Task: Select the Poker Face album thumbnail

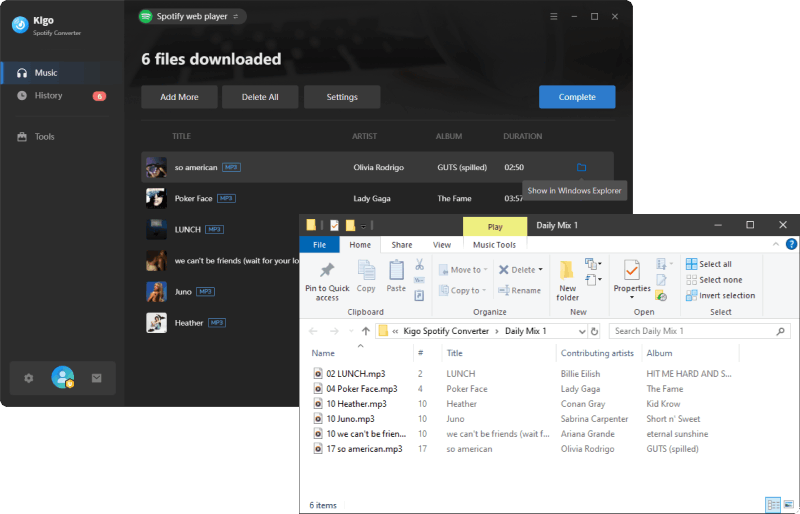Action: [156, 199]
